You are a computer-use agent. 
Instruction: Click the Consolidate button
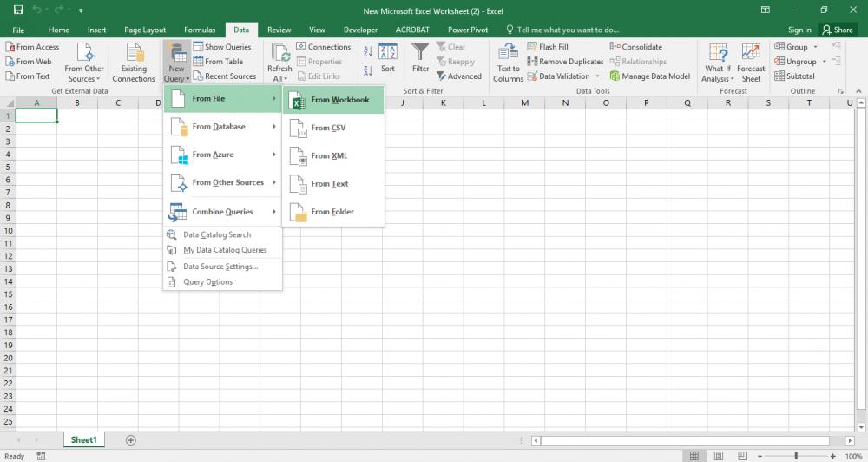pyautogui.click(x=635, y=47)
